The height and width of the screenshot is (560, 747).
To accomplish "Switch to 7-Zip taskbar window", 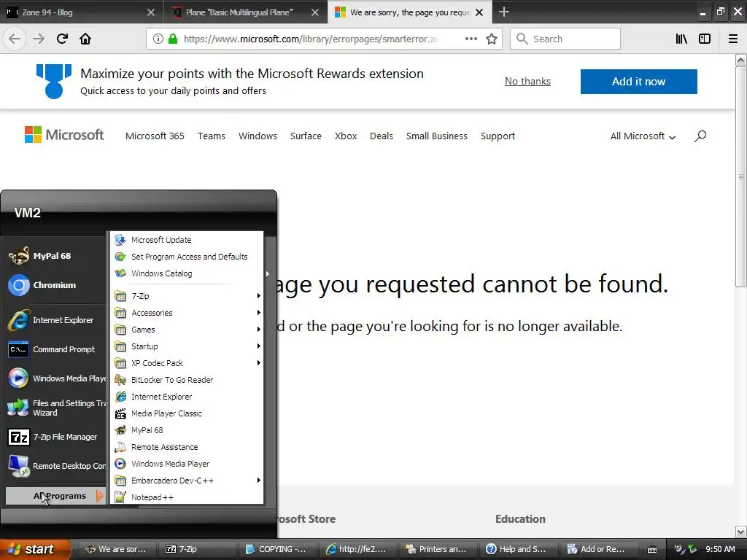I will pyautogui.click(x=196, y=549).
